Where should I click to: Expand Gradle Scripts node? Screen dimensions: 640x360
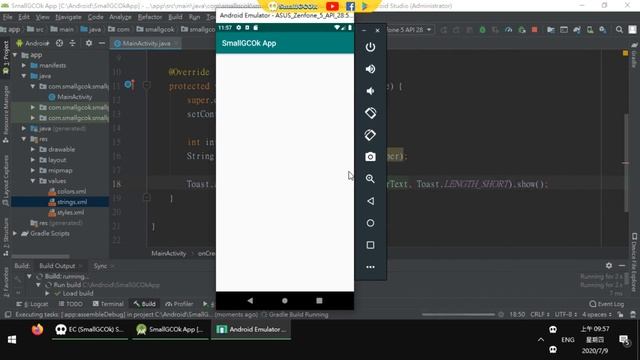[x=16, y=233]
